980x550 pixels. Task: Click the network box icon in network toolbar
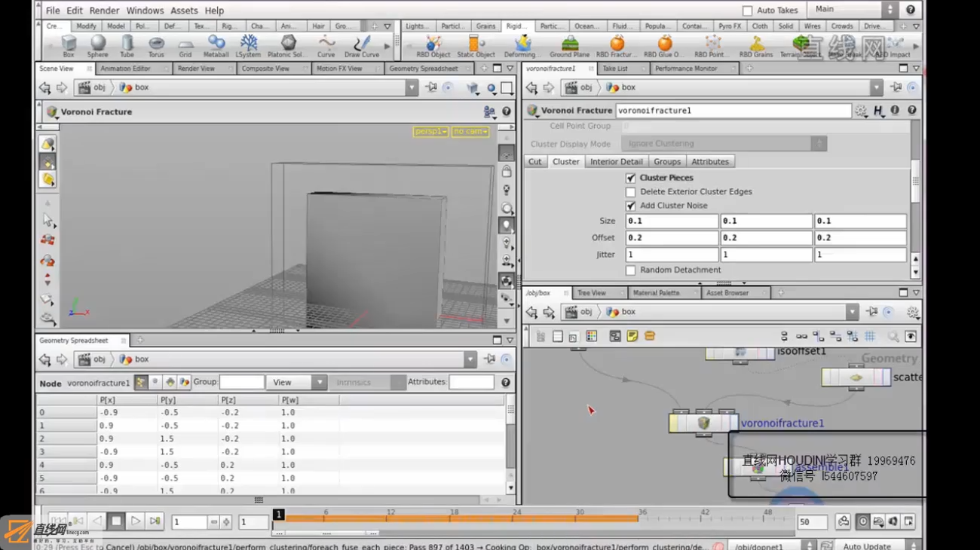point(614,336)
